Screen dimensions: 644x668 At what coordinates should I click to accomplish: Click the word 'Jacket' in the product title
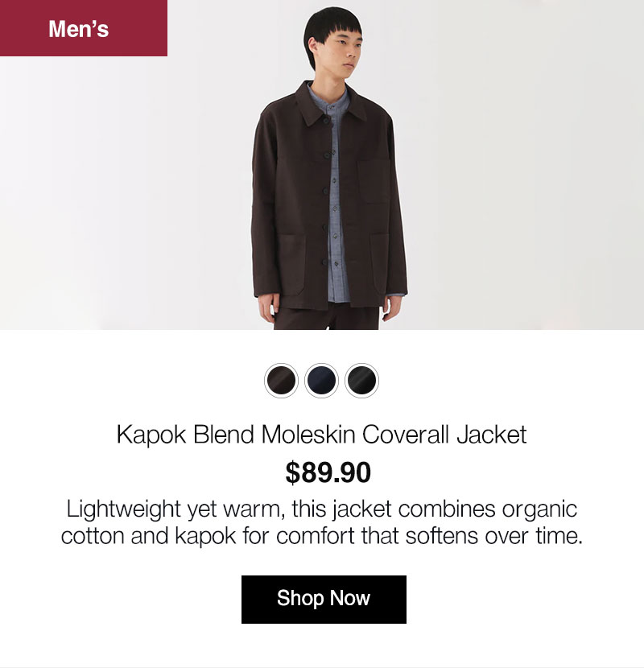[492, 435]
